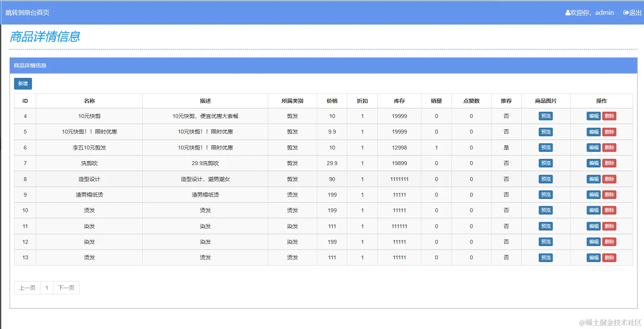The image size is (644, 329).
Task: Delete product ID 10 row
Action: (609, 210)
